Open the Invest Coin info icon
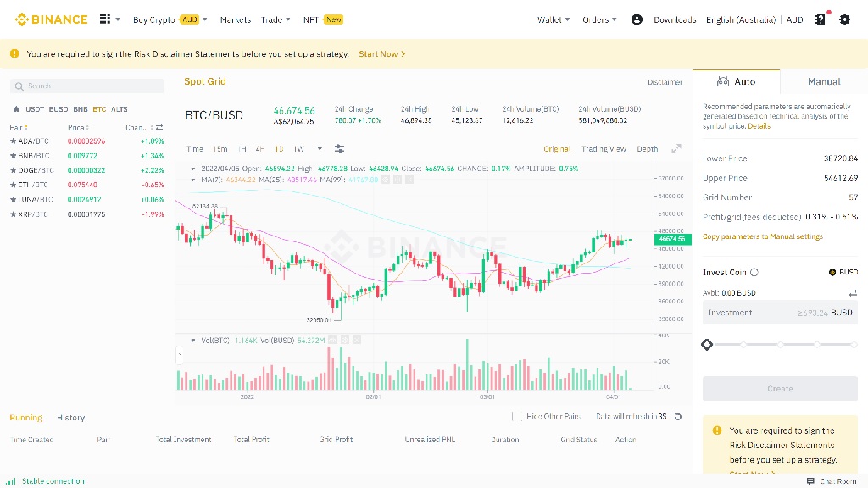Viewport: 868px width, 488px height. [754, 272]
